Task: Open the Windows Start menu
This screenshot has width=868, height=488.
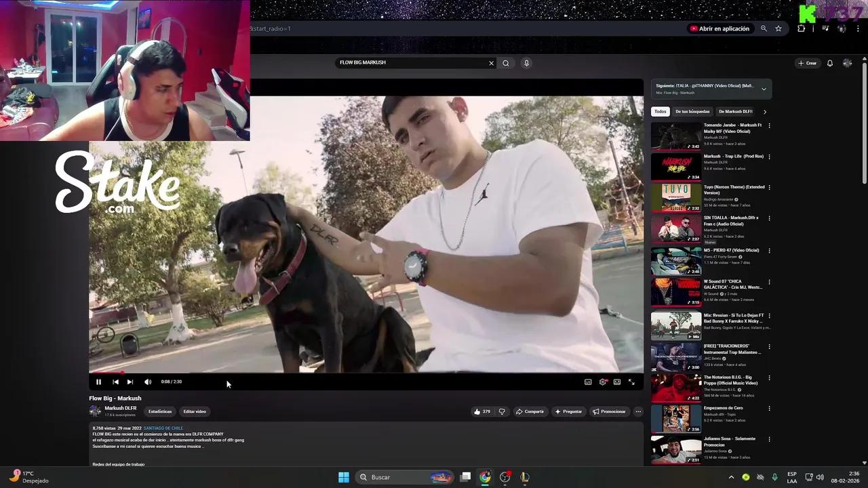Action: [x=344, y=477]
